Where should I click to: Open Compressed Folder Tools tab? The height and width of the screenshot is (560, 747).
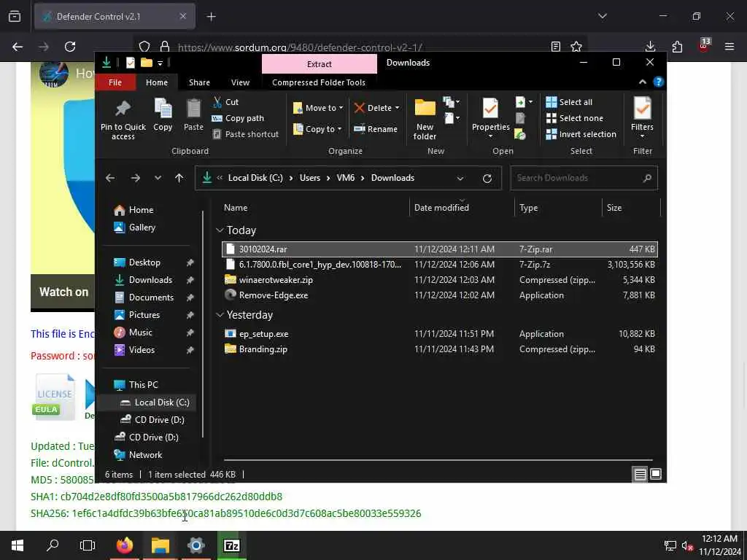pyautogui.click(x=319, y=82)
